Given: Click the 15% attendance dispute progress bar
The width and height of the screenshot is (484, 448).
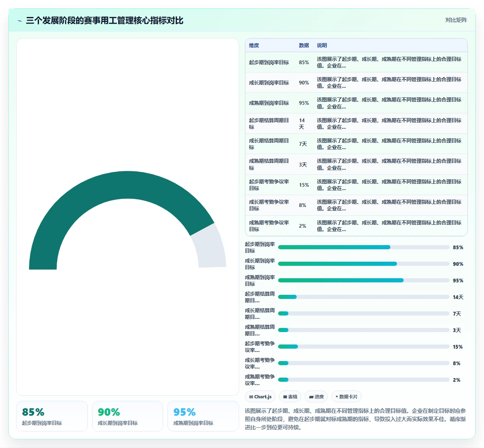Looking at the screenshot, I should coord(363,347).
